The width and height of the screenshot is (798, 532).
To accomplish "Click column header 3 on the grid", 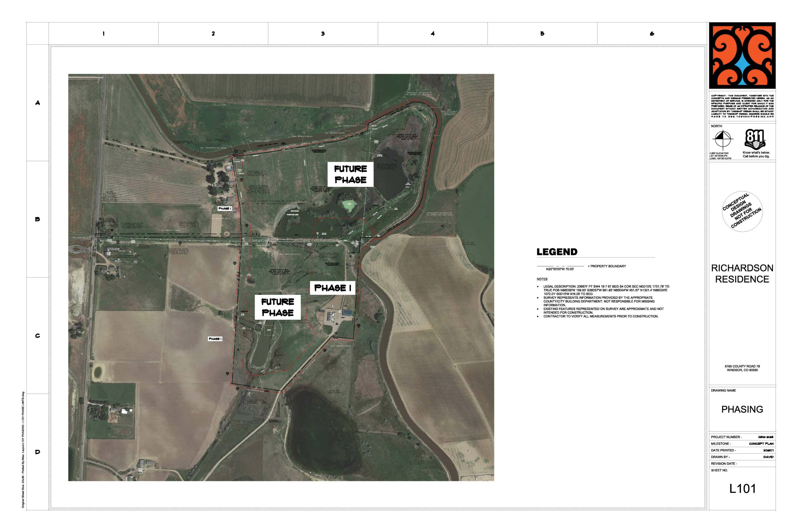I will [323, 34].
